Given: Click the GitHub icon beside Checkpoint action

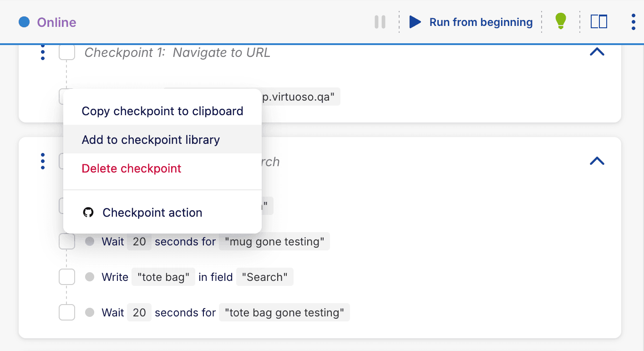Looking at the screenshot, I should click(89, 212).
